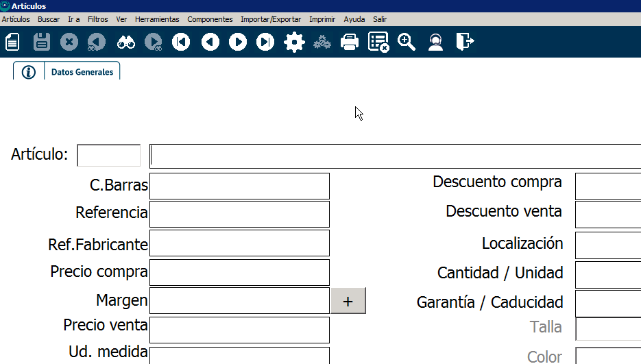Open settings gear in toolbar
Viewport: 641px width, 364px height.
pyautogui.click(x=294, y=43)
